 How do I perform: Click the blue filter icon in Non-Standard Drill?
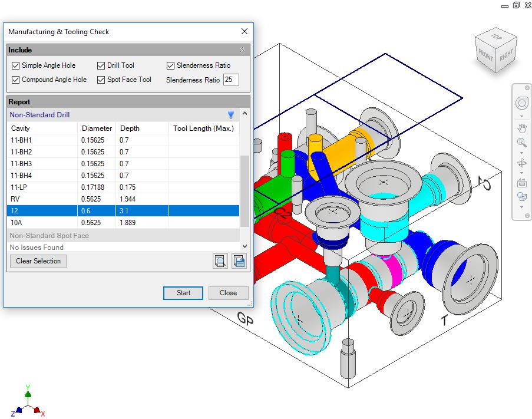point(231,115)
